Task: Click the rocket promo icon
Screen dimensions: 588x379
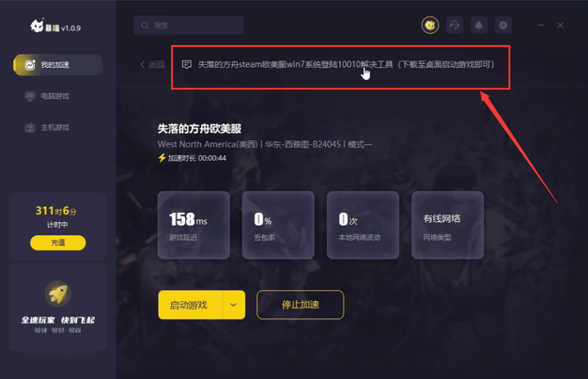Action: pos(58,294)
